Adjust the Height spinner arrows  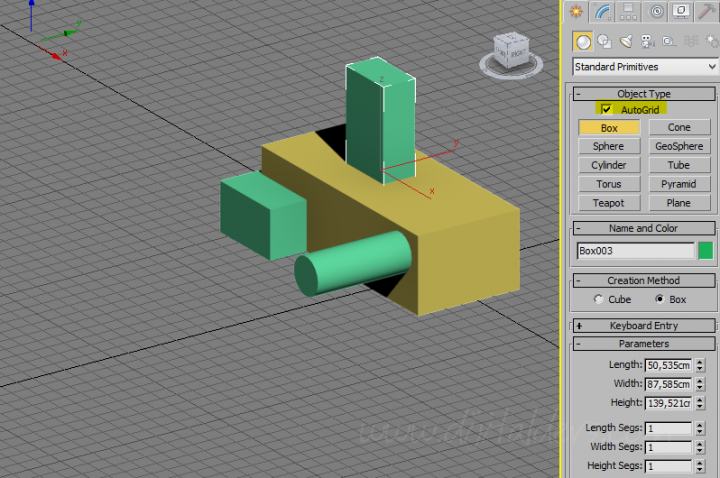tap(700, 403)
